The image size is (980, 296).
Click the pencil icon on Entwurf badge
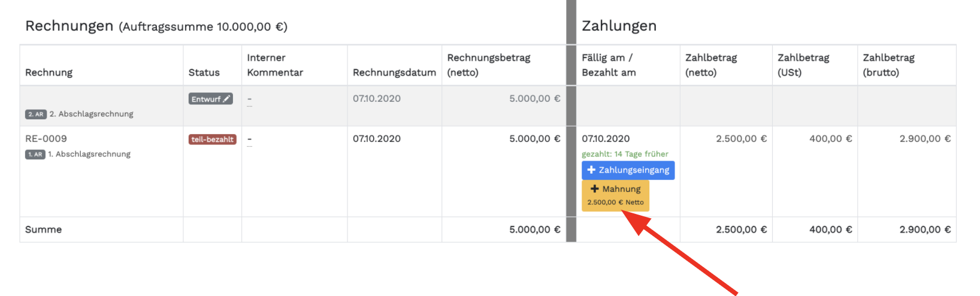[x=226, y=99]
